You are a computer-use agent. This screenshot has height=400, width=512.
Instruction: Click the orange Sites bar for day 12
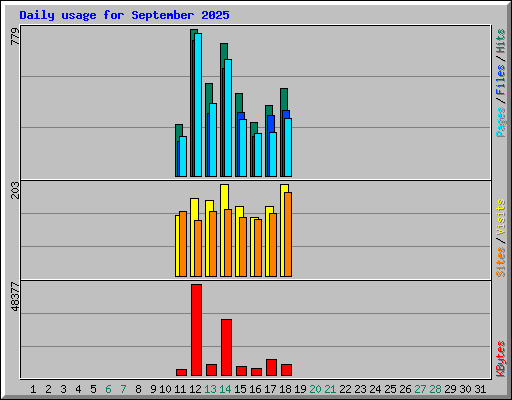click(x=198, y=248)
